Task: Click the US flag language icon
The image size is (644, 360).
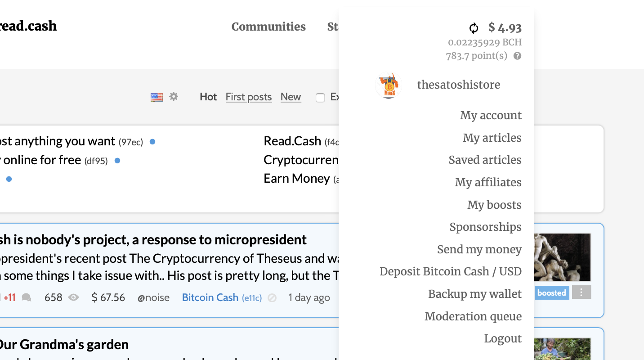Action: click(157, 97)
